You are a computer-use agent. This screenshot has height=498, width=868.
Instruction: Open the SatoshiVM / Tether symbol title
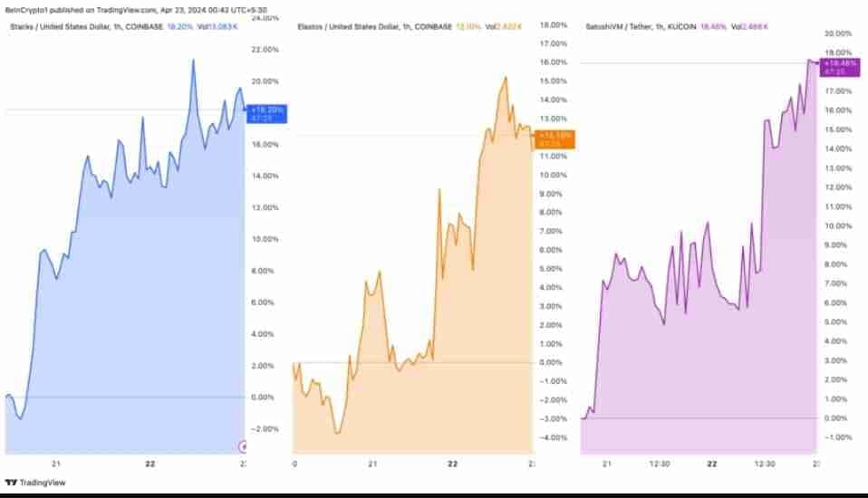(641, 28)
